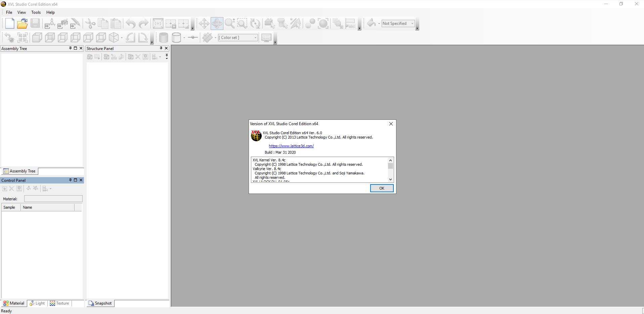This screenshot has height=314, width=644.
Task: Pin the Assembly Tree panel
Action: [x=70, y=48]
